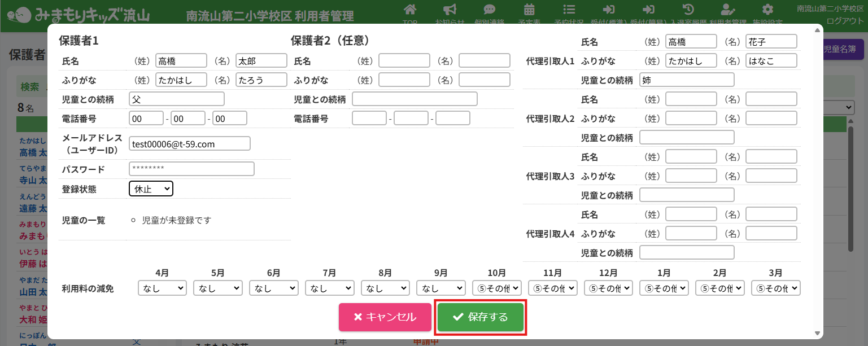Image resolution: width=868 pixels, height=346 pixels.
Task: Click the 受付(簡易) navigation item
Action: pos(648,10)
